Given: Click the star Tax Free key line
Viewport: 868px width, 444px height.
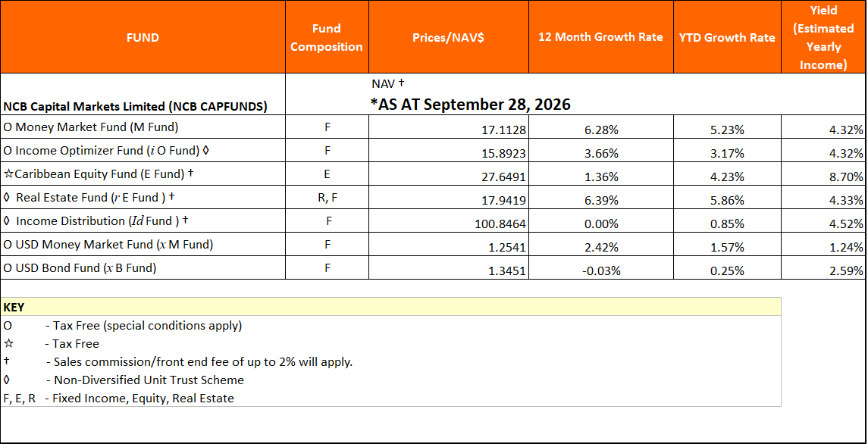Looking at the screenshot, I should coord(52,344).
